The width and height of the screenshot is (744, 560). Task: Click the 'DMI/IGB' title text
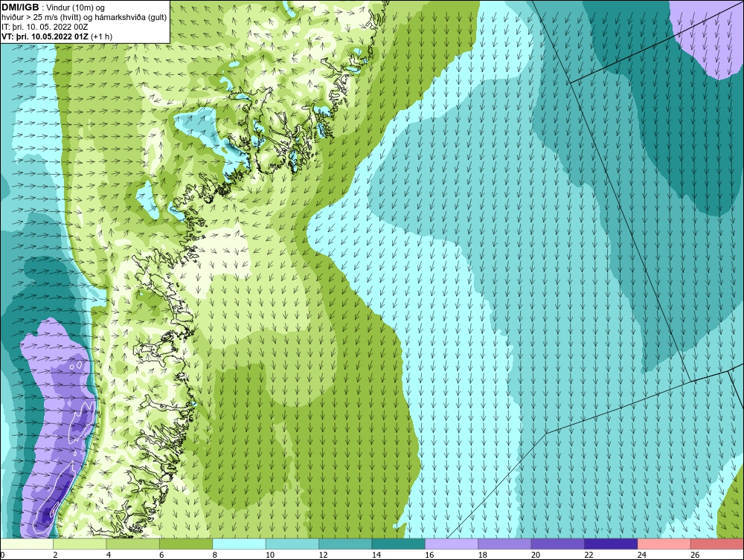tap(20, 7)
